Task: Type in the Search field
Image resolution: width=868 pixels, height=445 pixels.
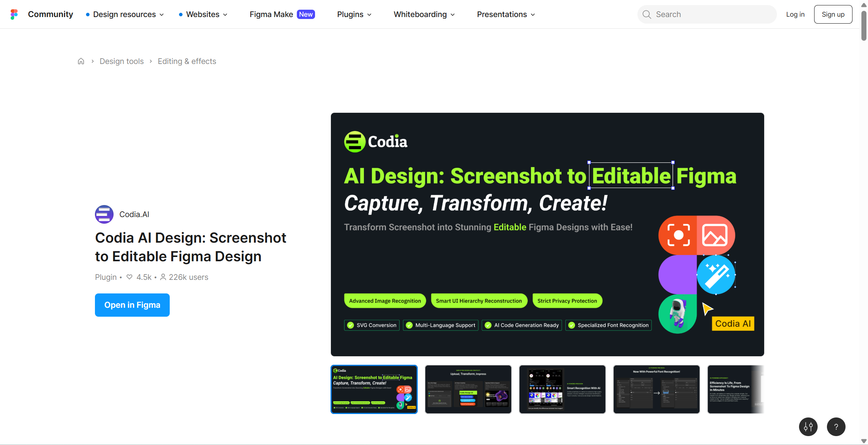Action: (713, 14)
